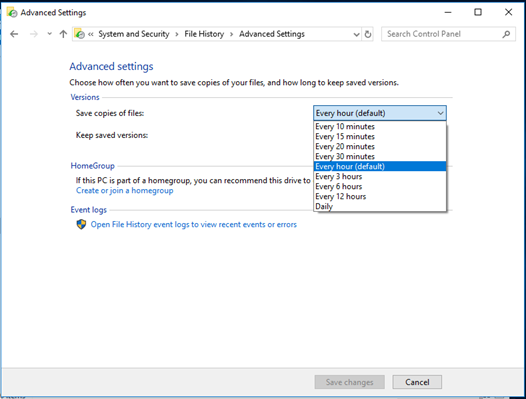Click the File History icon in address bar
This screenshot has width=526, height=399.
click(x=80, y=34)
